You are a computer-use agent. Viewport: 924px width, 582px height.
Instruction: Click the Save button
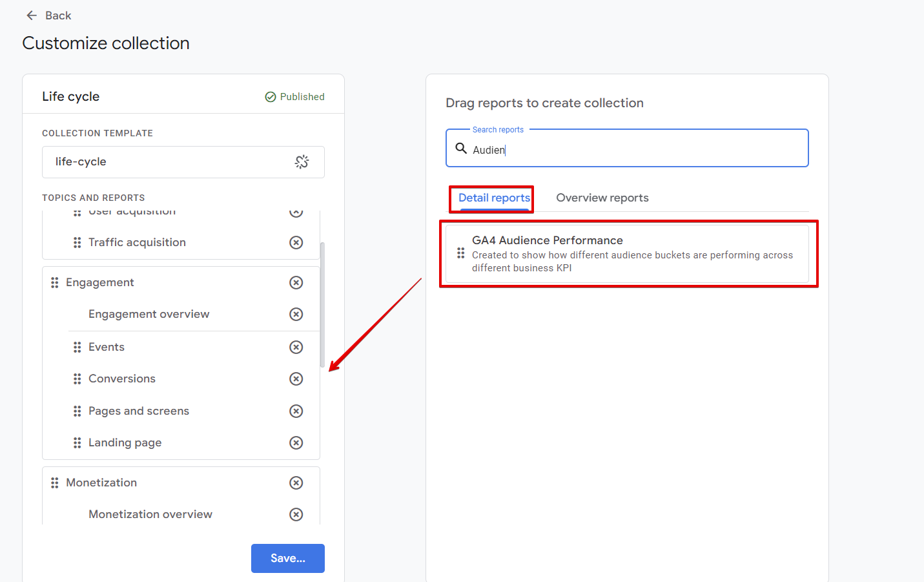(x=287, y=558)
